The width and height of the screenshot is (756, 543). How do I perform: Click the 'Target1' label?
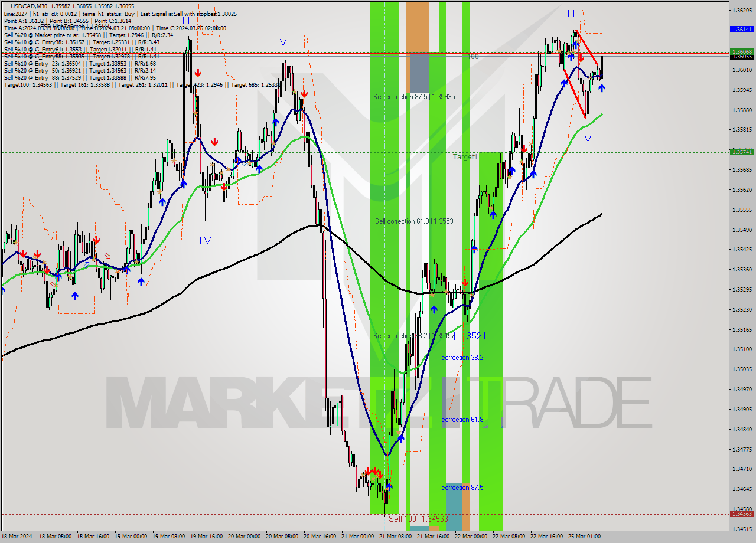[465, 156]
